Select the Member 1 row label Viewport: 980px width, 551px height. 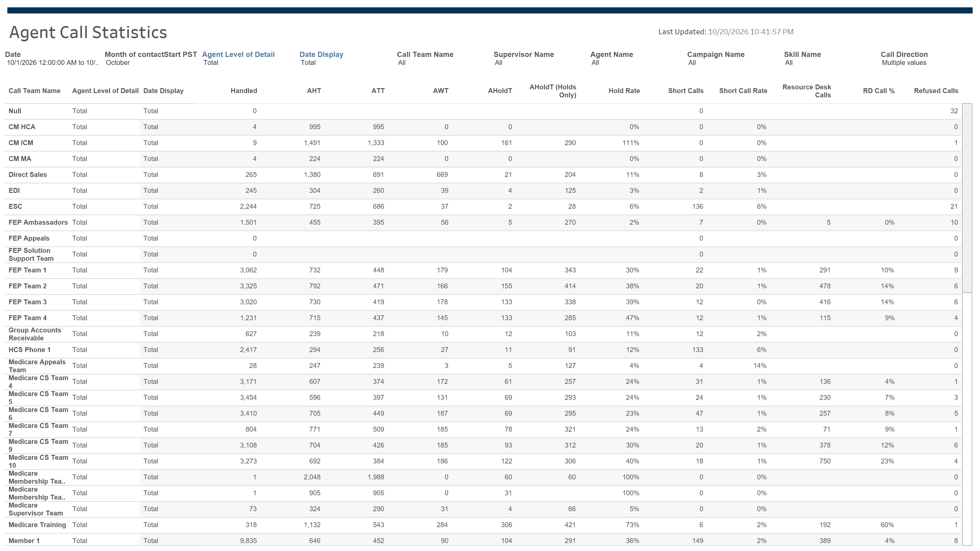coord(24,541)
